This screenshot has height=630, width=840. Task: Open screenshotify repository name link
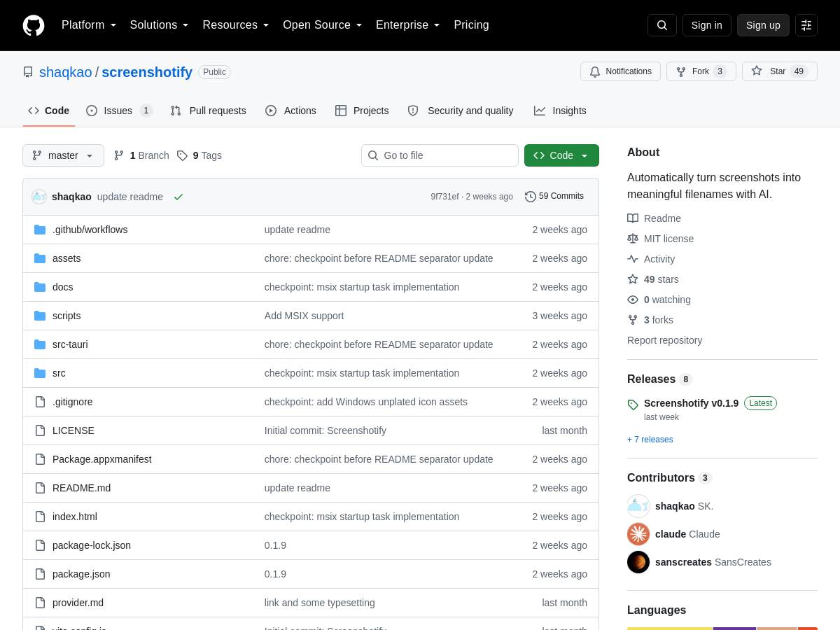tap(147, 72)
